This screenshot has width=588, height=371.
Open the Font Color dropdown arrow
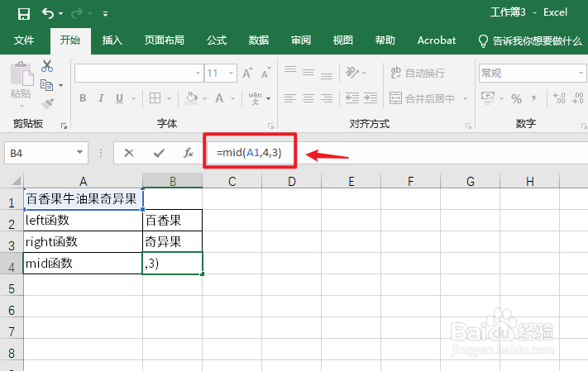(x=233, y=99)
